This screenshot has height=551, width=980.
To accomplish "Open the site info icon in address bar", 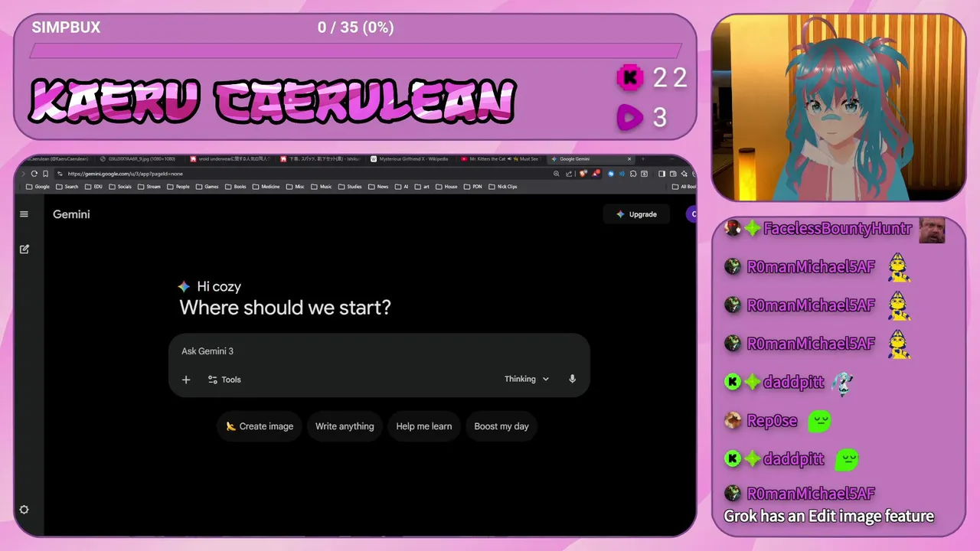I will [x=60, y=174].
